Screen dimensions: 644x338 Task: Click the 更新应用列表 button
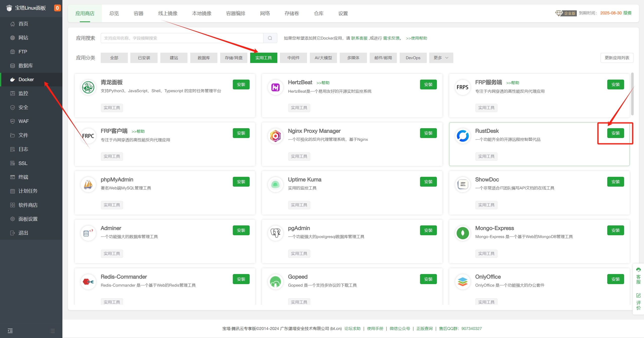click(x=617, y=58)
